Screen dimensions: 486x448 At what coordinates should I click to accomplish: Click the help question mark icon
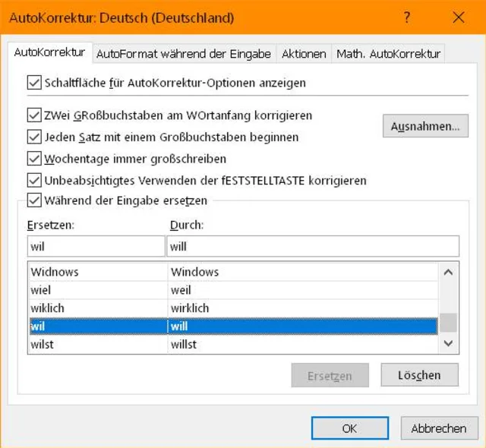[x=407, y=18]
